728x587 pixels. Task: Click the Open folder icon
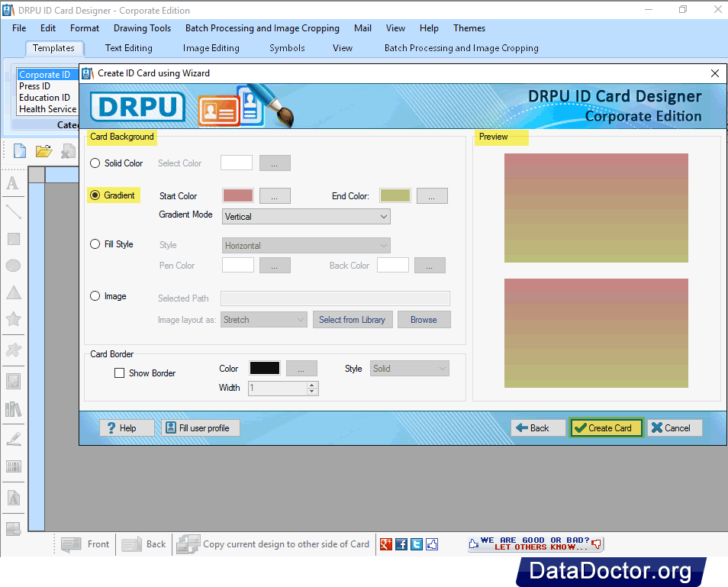pos(43,151)
